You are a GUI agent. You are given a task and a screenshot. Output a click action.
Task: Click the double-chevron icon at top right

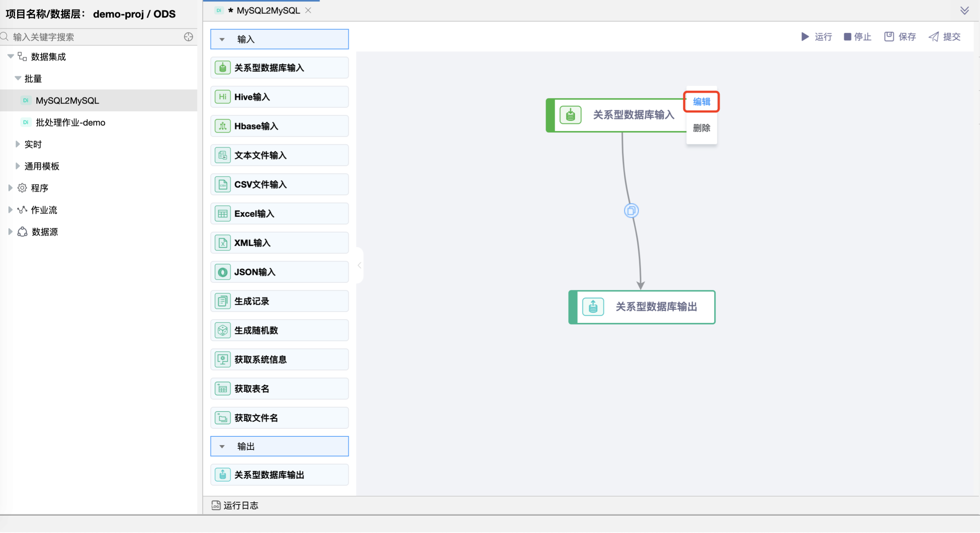(964, 10)
